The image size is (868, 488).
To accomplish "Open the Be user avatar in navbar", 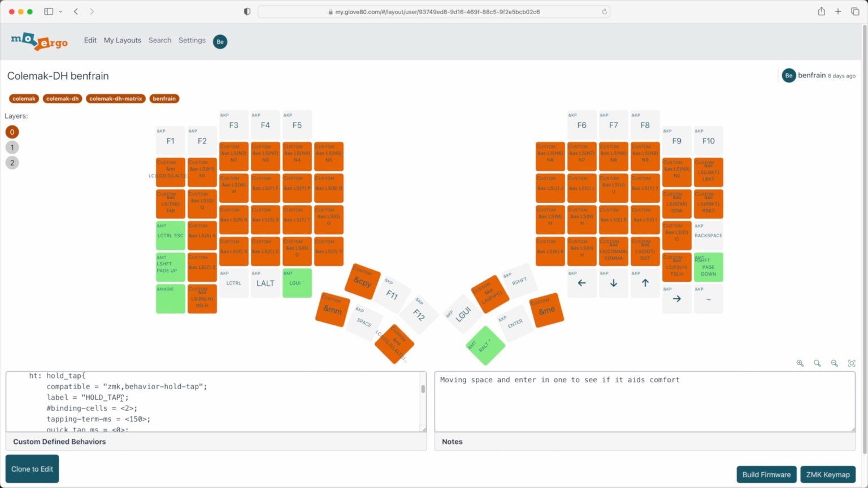I will 220,41.
